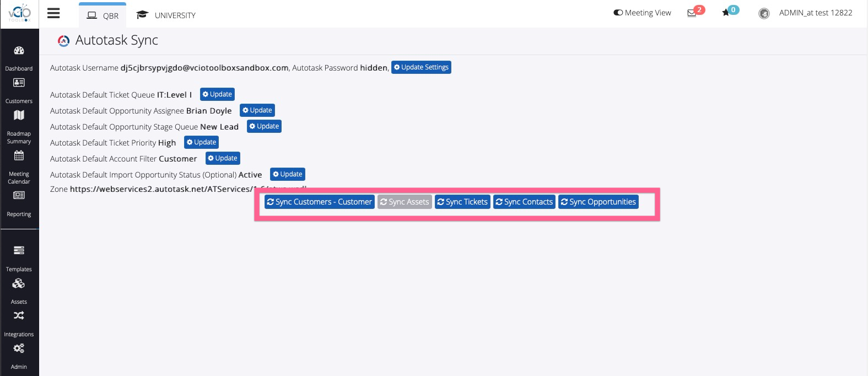Click the 'Autotask Sync' page heading
868x376 pixels.
tap(117, 40)
